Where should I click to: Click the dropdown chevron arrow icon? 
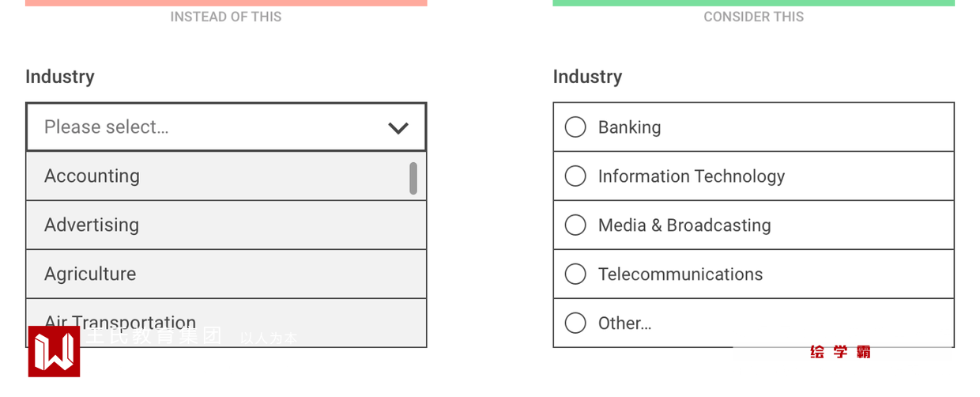coord(398,127)
